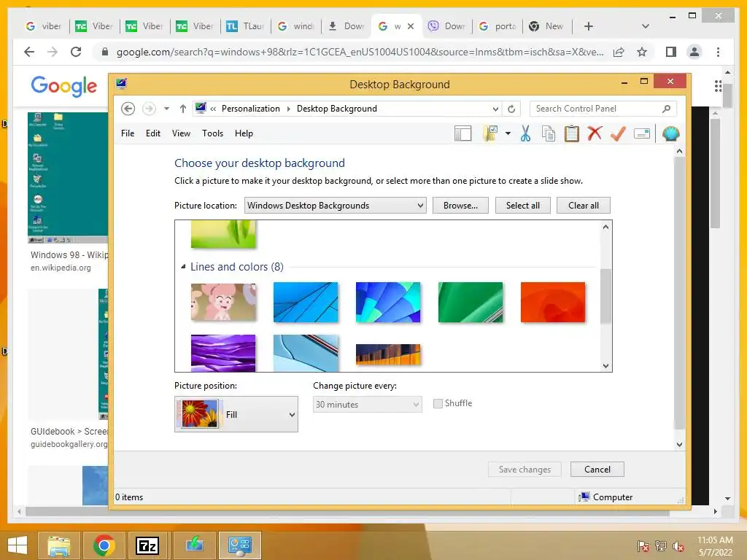The height and width of the screenshot is (560, 747).
Task: Open File Explorer from the taskbar
Action: [x=58, y=545]
